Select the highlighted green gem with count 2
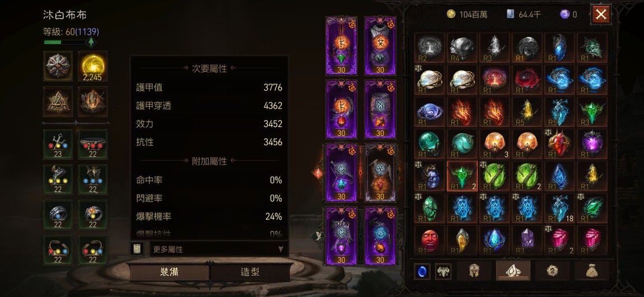The height and width of the screenshot is (297, 644). click(x=462, y=176)
